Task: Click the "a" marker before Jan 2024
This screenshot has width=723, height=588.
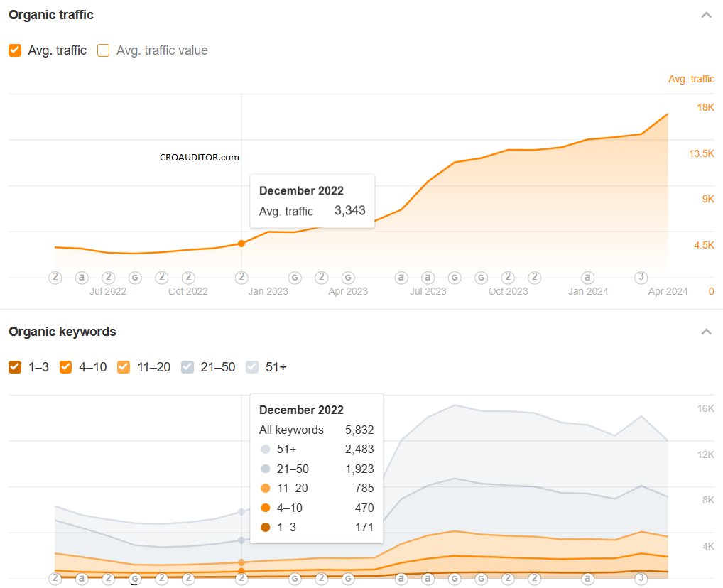Action: coord(588,278)
